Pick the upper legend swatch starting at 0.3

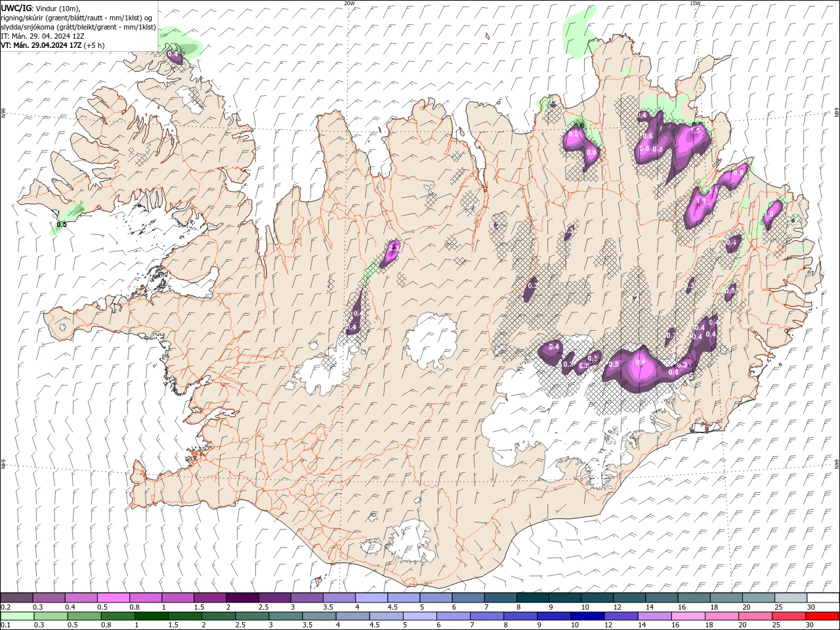(49, 598)
